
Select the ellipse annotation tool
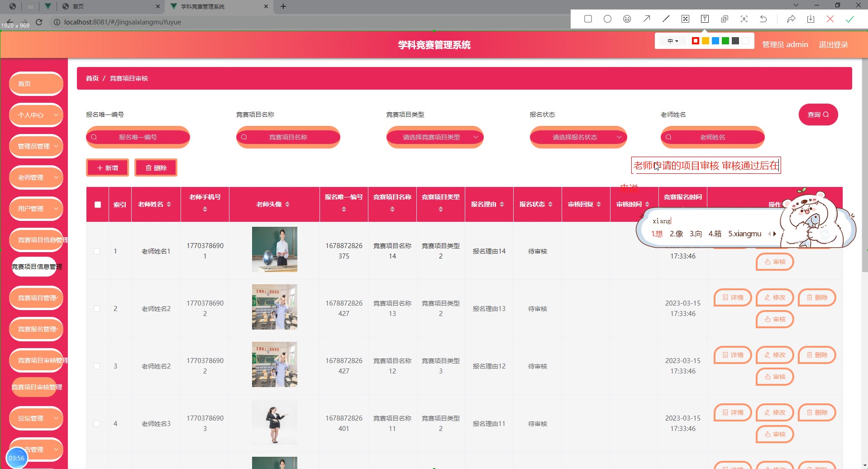click(x=607, y=19)
